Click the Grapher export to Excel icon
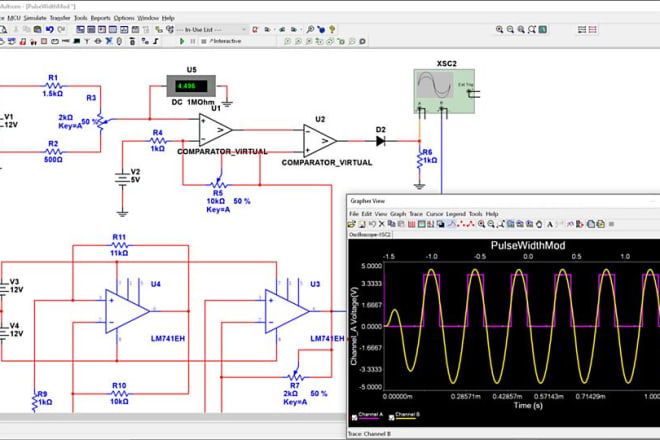This screenshot has height=440, width=660. tap(590, 224)
